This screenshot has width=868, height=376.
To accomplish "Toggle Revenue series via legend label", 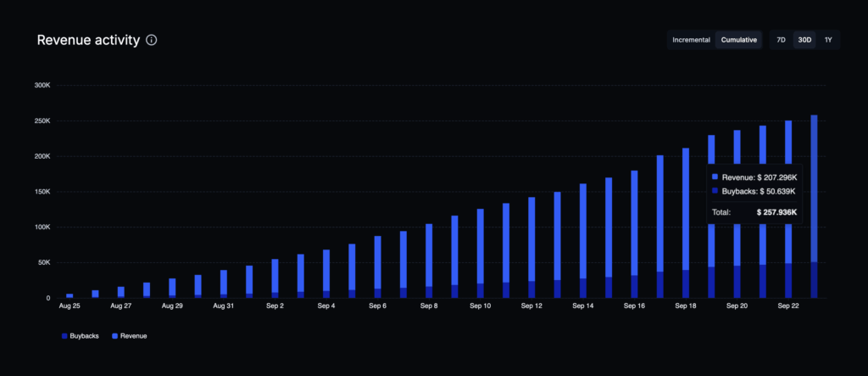I will 134,336.
